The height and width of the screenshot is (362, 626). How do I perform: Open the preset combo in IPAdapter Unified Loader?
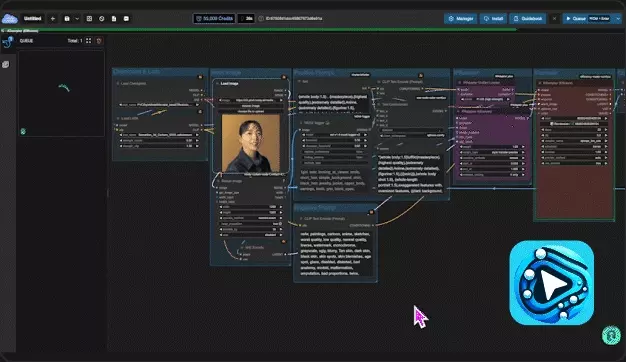pyautogui.click(x=486, y=99)
